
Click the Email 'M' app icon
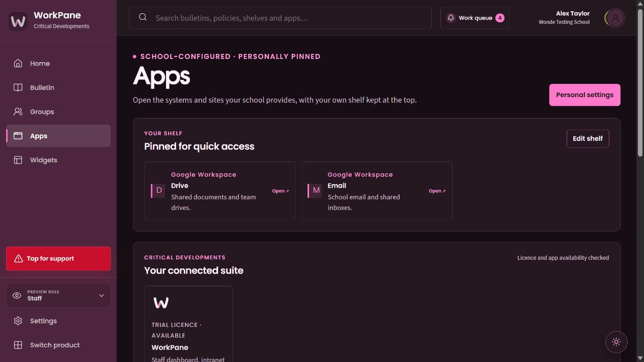tap(315, 191)
